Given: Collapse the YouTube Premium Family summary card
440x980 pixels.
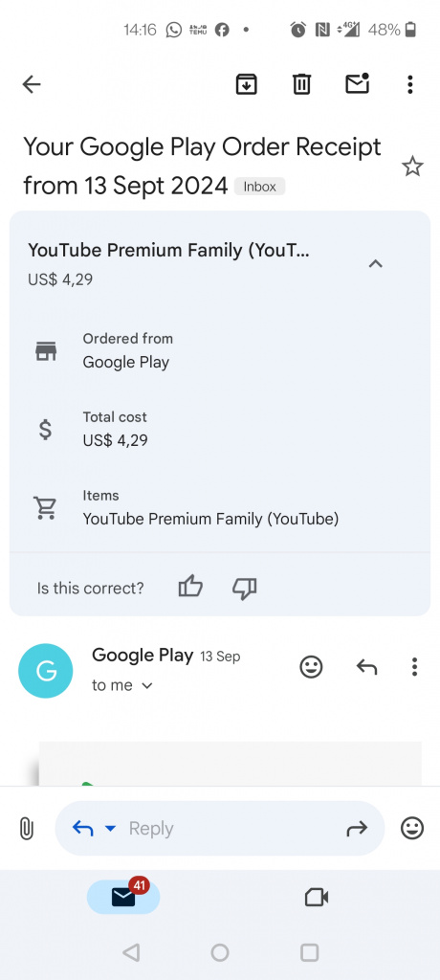Looking at the screenshot, I should [375, 264].
